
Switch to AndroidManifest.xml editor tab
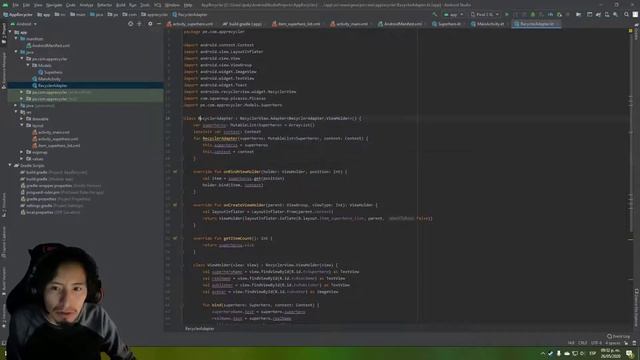pyautogui.click(x=400, y=24)
